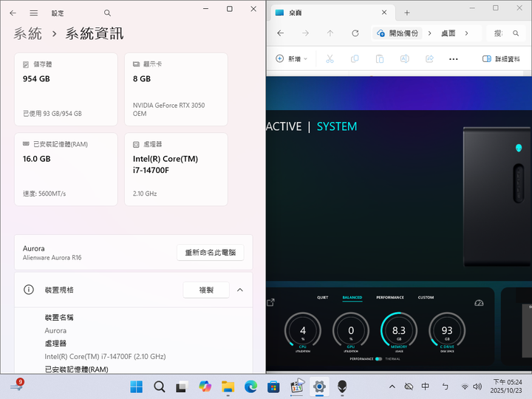Screen dimensions: 532x399
Task: Open the Settings hamburger navigation menu
Action: (33, 13)
